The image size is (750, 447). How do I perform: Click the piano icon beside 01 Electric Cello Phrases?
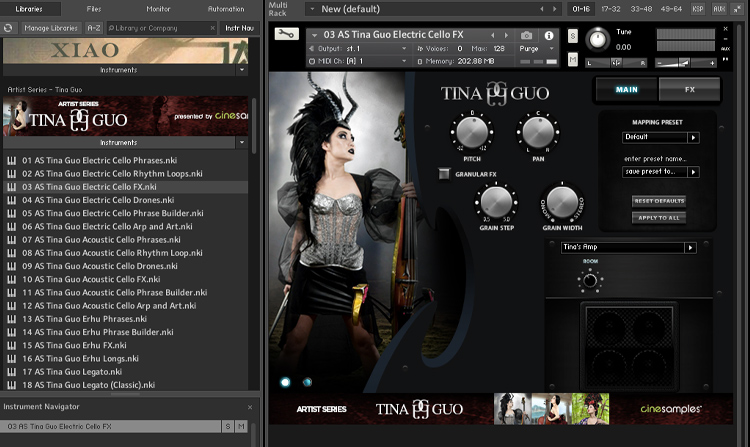click(x=11, y=161)
